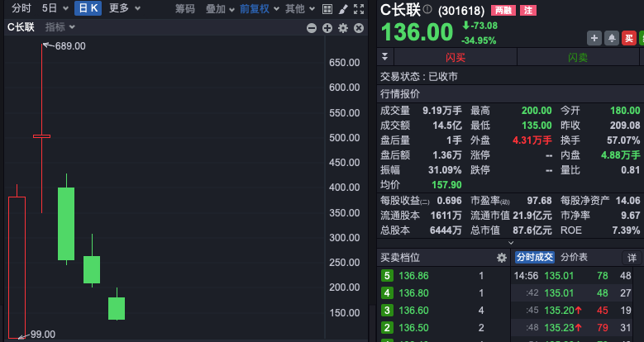This screenshot has width=644, height=342.
Task: Open chart settings gear
Action: click(343, 28)
